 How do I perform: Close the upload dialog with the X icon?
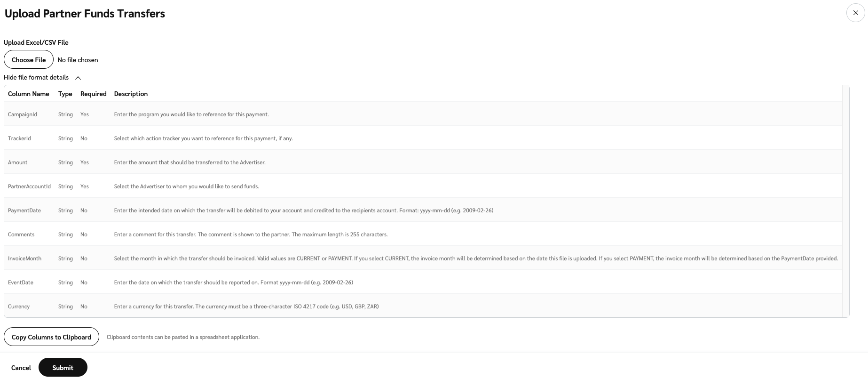pos(855,13)
